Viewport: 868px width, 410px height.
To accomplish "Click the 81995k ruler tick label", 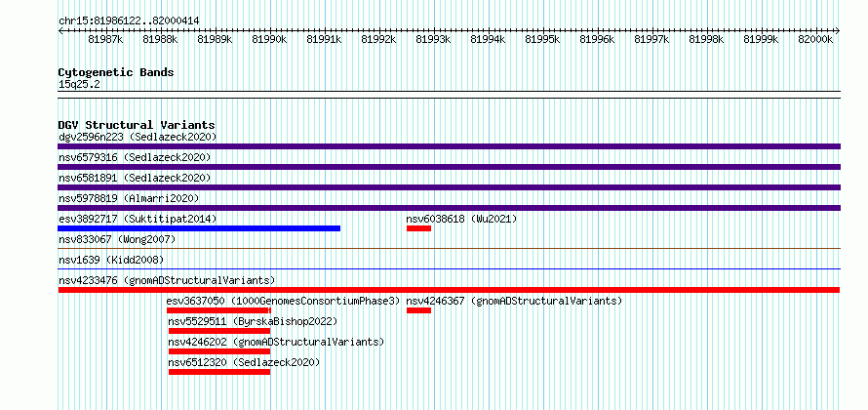I will click(x=542, y=39).
